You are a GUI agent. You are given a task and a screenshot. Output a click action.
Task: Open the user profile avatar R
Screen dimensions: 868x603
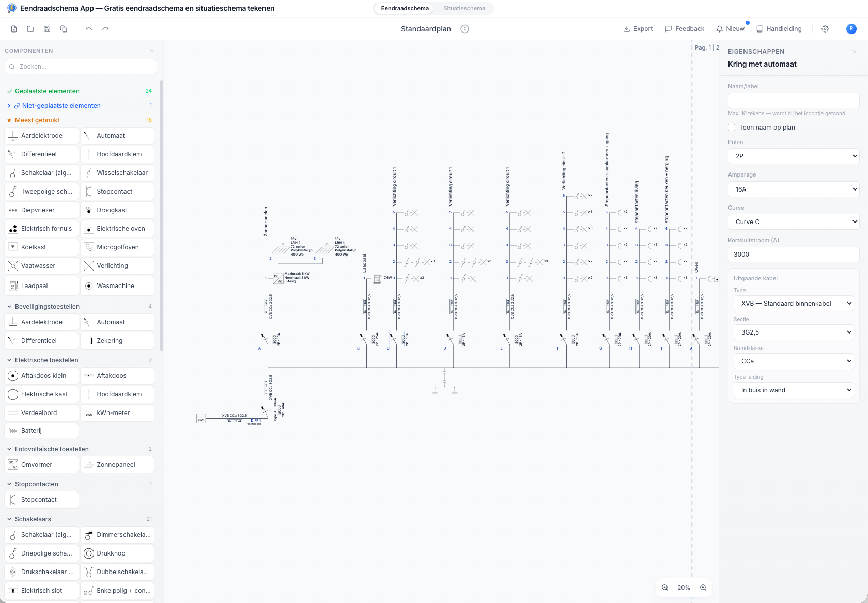[x=851, y=29]
